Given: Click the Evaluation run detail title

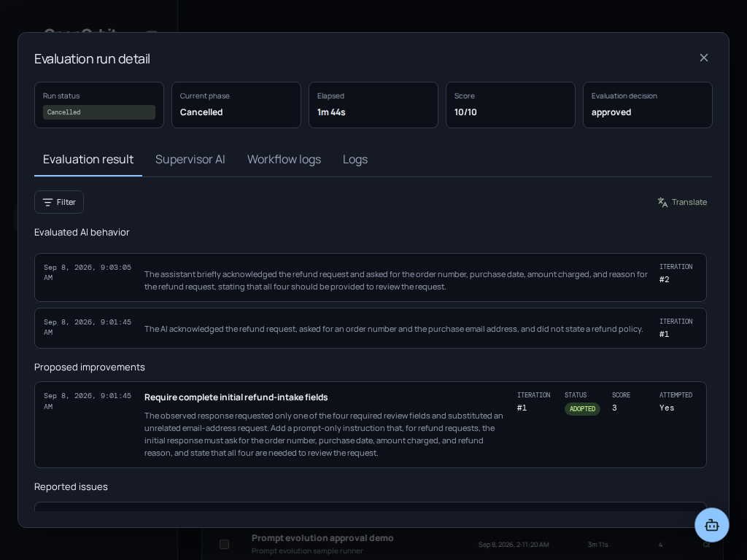Looking at the screenshot, I should click(x=92, y=59).
